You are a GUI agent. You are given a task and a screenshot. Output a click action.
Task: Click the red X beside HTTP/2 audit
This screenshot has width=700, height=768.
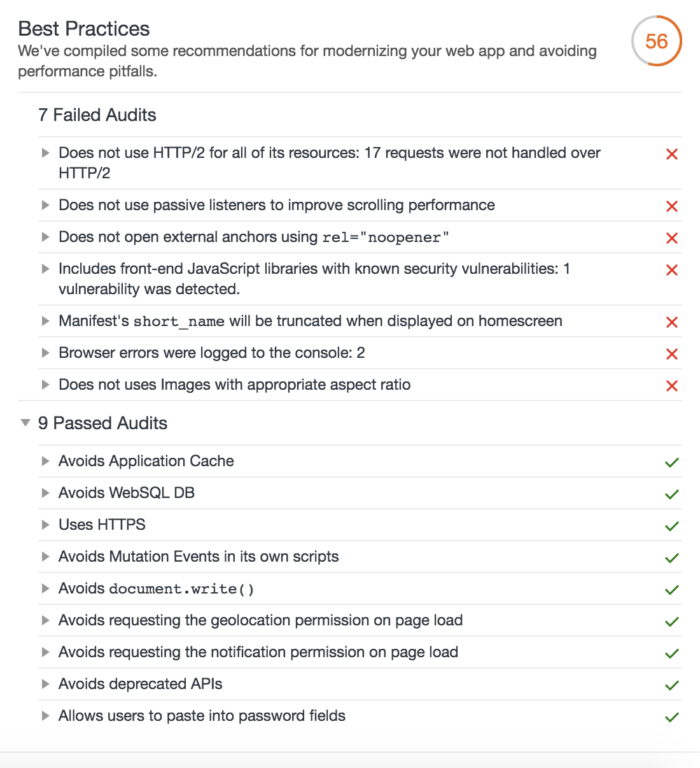pyautogui.click(x=671, y=154)
